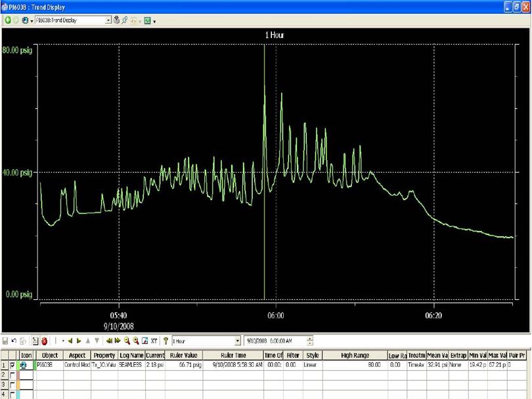Viewport: 532px width, 399px height.
Task: Open the 1 Hour time span dropdown
Action: tap(238, 341)
